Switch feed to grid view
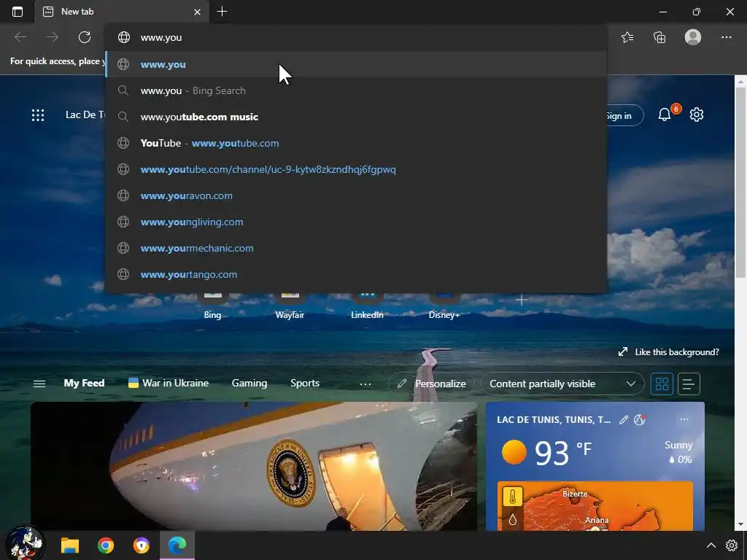This screenshot has width=747, height=560. (662, 384)
